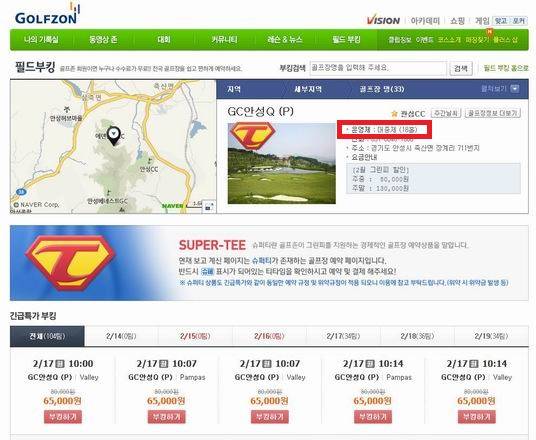Select the 2/19 date tab

coord(491,336)
